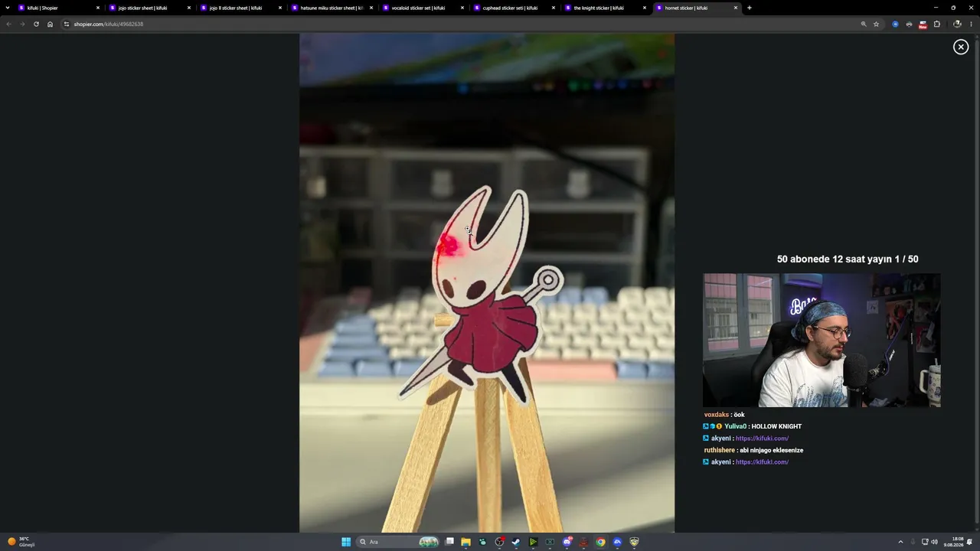
Task: View site information beside the URL
Action: click(x=67, y=24)
